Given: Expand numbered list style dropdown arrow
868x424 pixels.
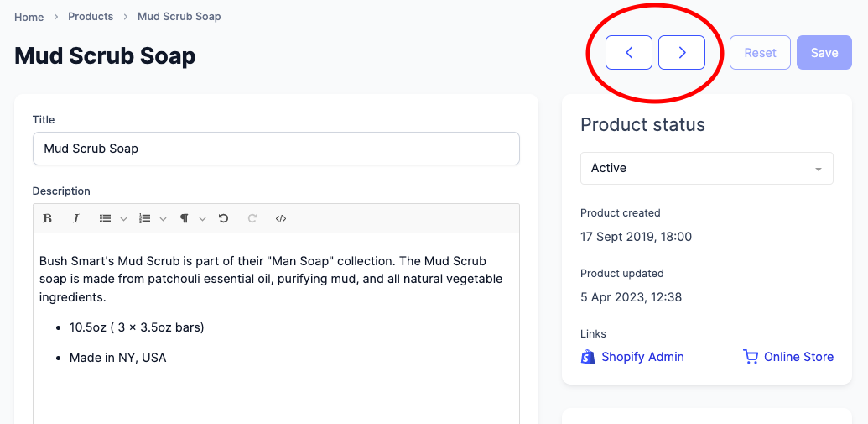Looking at the screenshot, I should pos(163,219).
